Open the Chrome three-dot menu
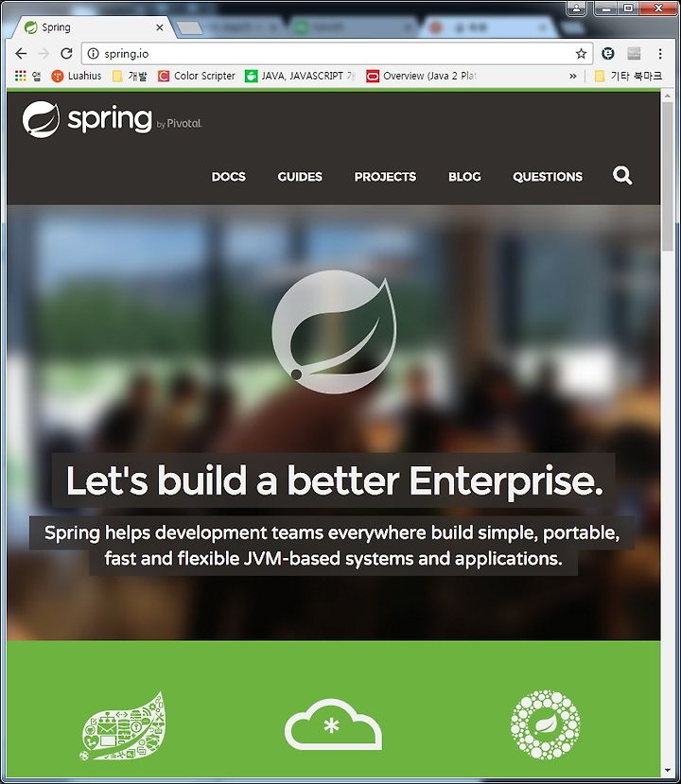 (660, 54)
